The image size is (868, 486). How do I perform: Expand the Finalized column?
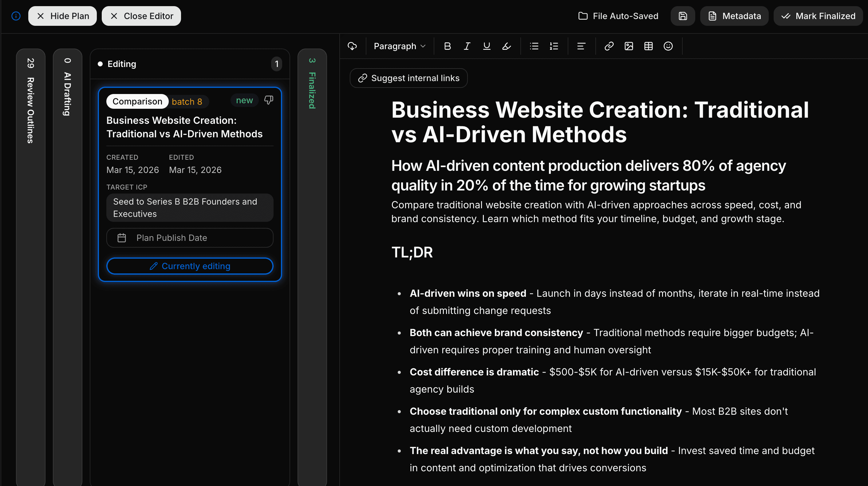(x=312, y=84)
